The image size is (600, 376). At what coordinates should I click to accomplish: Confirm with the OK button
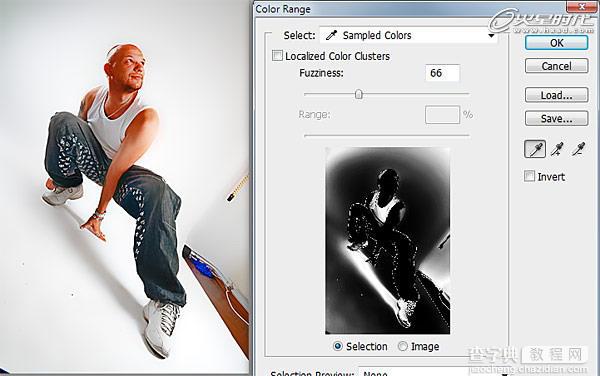(556, 43)
